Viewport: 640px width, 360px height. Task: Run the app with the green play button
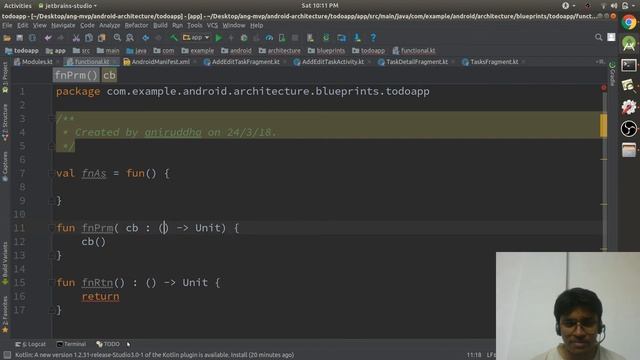pos(219,38)
